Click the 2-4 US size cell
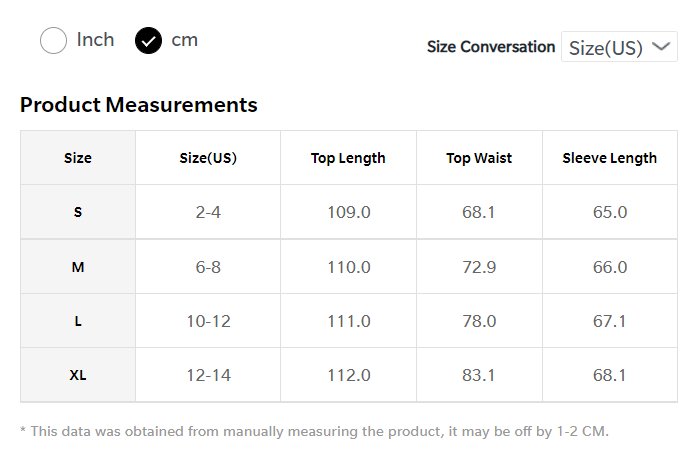This screenshot has height=452, width=693. pyautogui.click(x=208, y=212)
